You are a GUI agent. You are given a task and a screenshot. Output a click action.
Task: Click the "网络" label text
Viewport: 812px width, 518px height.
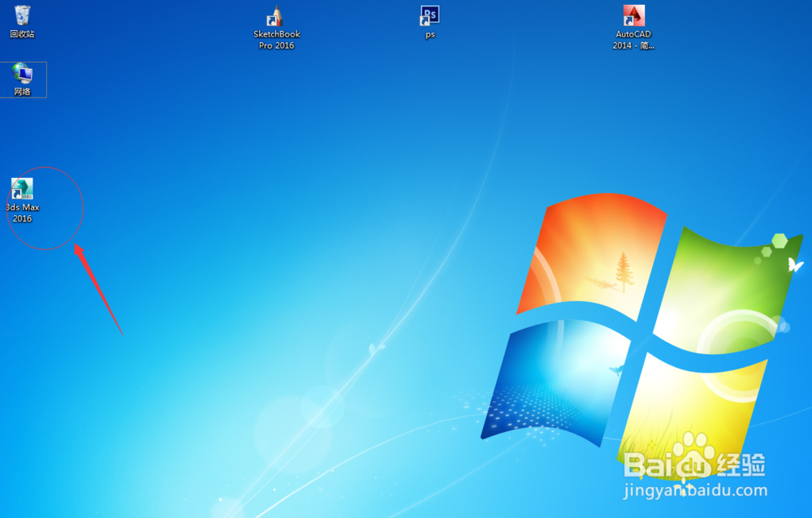pos(22,92)
